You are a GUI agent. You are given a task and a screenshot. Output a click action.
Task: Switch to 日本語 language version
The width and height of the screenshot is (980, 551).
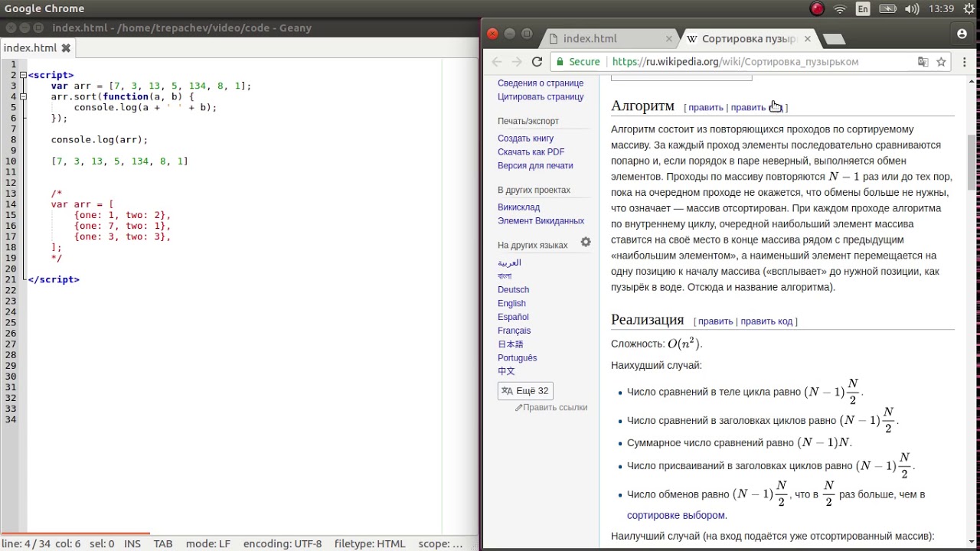tap(511, 344)
